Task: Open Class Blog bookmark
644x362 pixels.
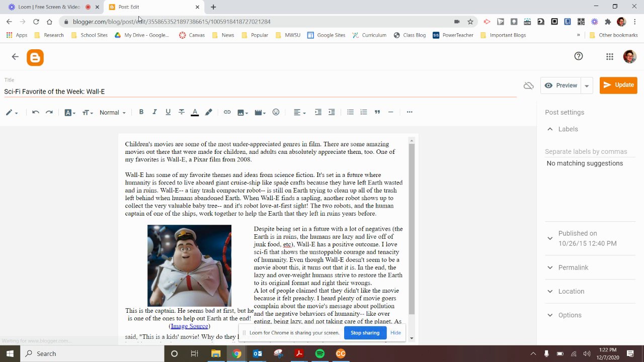Action: pyautogui.click(x=410, y=35)
